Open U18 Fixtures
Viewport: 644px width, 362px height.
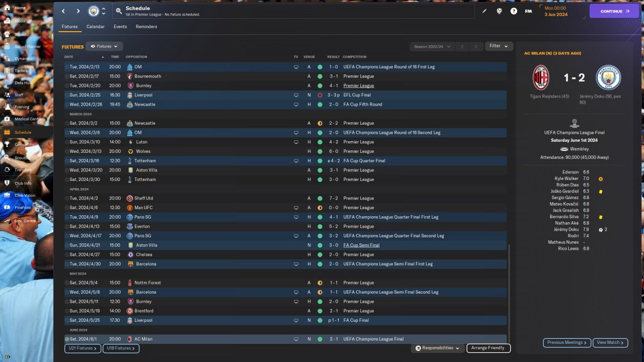pos(121,348)
